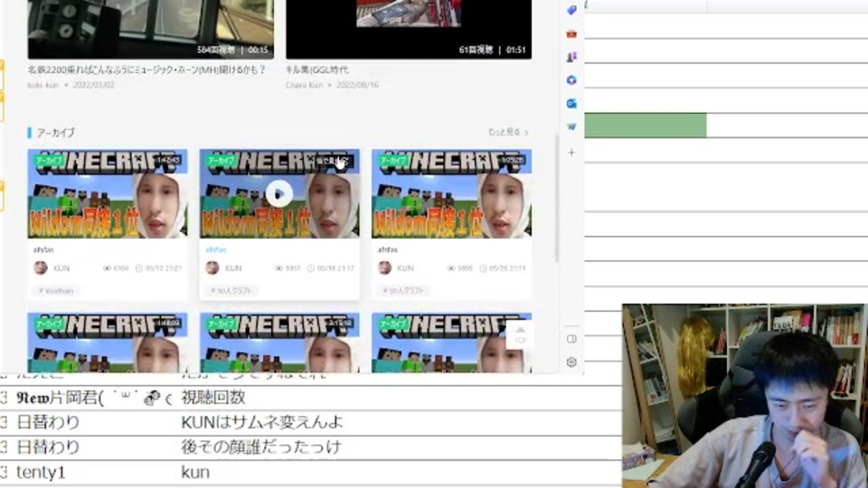
Task: Click KUN avatar on the 5899-views card
Action: pyautogui.click(x=385, y=267)
